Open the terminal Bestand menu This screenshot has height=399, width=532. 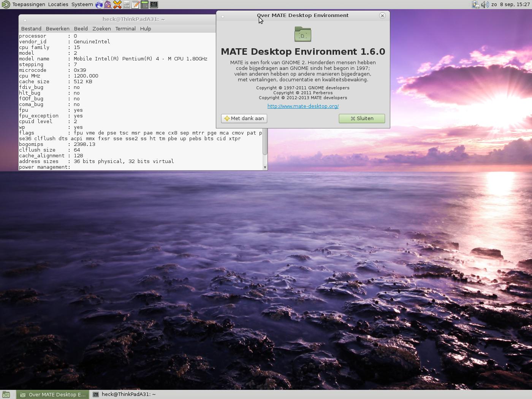(31, 28)
